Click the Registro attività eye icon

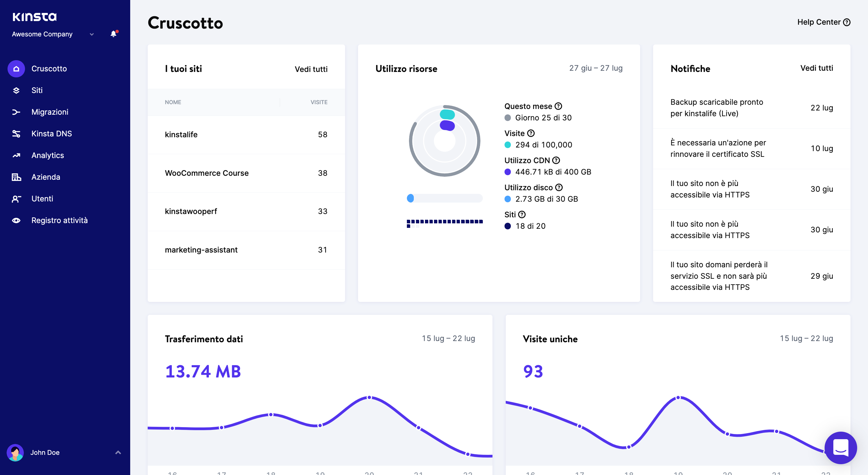[16, 220]
